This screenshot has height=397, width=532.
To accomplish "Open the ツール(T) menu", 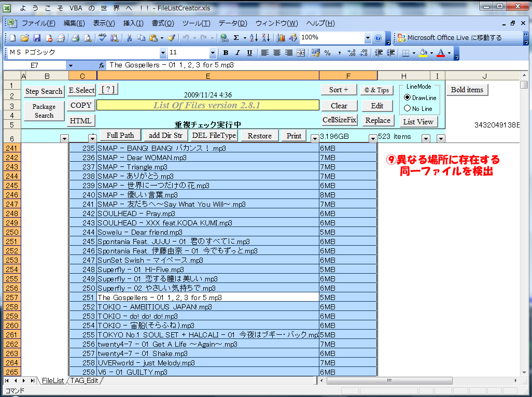I will coord(196,23).
